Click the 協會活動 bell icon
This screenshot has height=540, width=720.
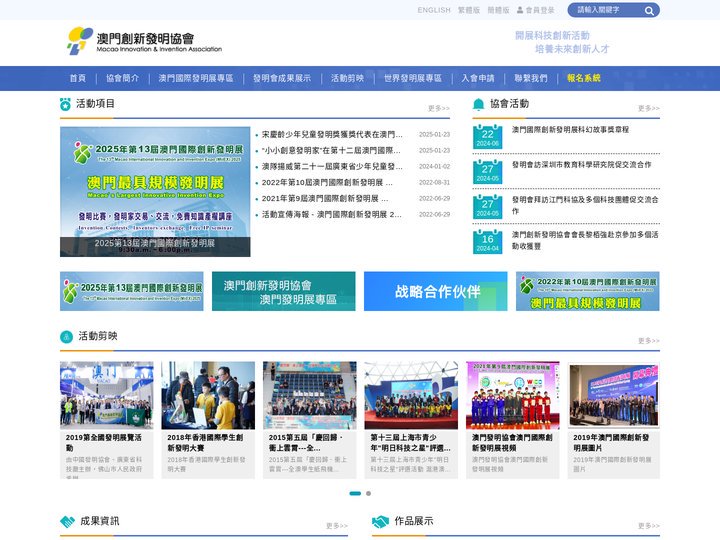point(478,104)
